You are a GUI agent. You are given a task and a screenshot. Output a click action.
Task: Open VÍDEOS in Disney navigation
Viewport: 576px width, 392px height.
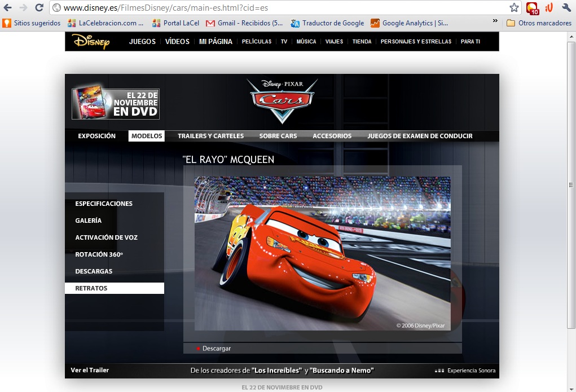[177, 42]
